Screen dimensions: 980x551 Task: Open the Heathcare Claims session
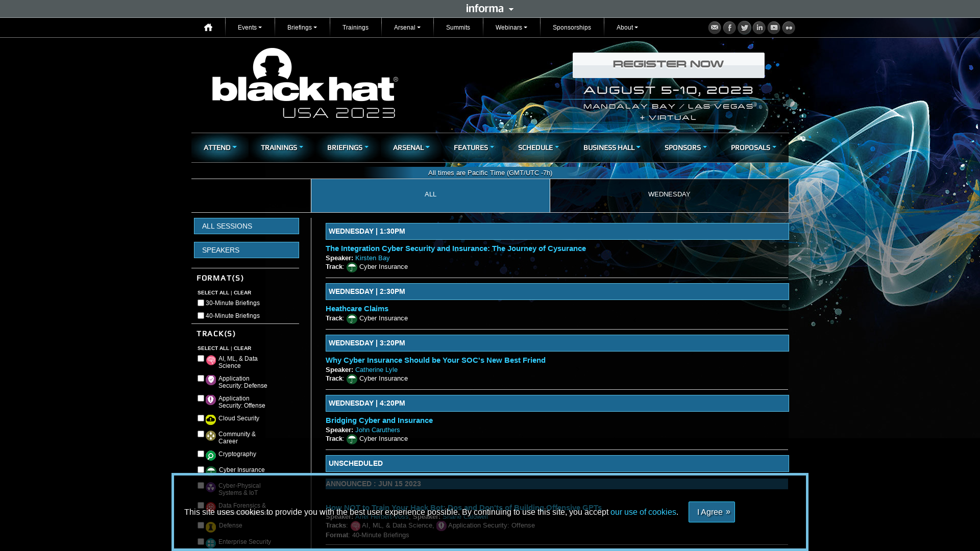pos(357,309)
